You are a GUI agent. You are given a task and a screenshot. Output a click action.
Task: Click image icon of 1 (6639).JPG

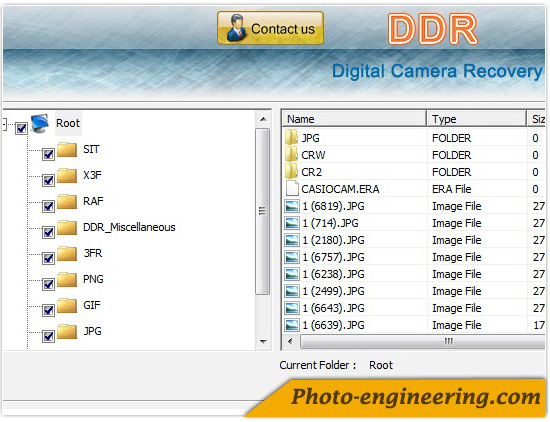pyautogui.click(x=292, y=325)
